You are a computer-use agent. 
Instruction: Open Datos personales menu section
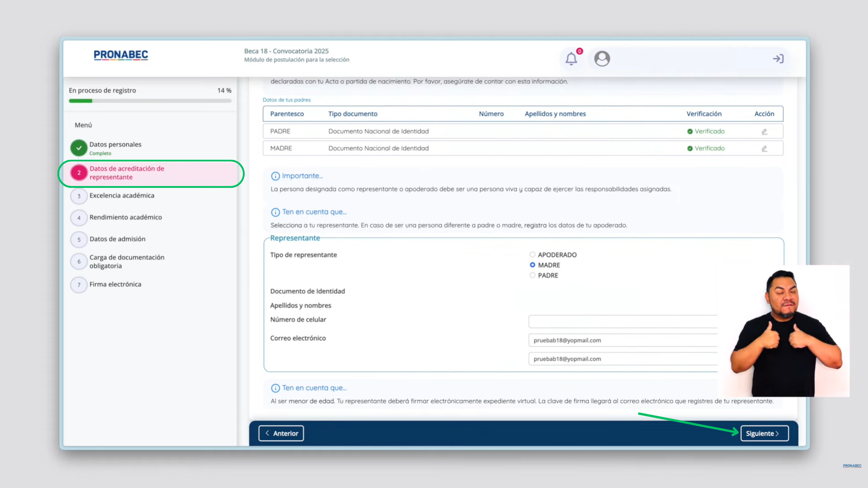click(115, 145)
